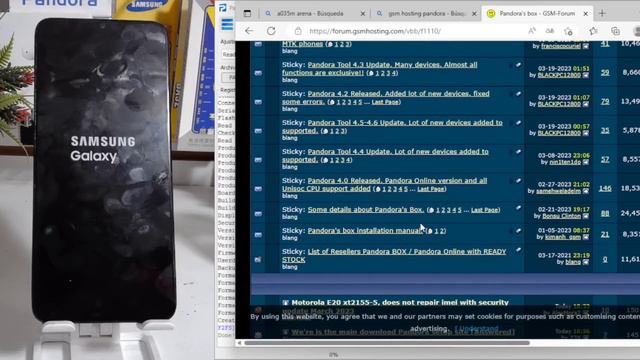
Task: Open replies count 79 for Pandora 4.2
Action: point(605,101)
